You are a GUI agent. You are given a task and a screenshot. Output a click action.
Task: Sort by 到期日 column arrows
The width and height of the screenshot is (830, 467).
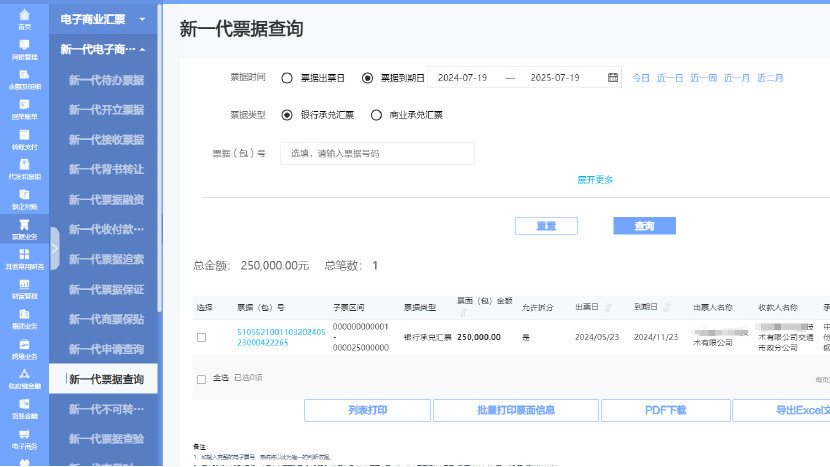[666, 307]
